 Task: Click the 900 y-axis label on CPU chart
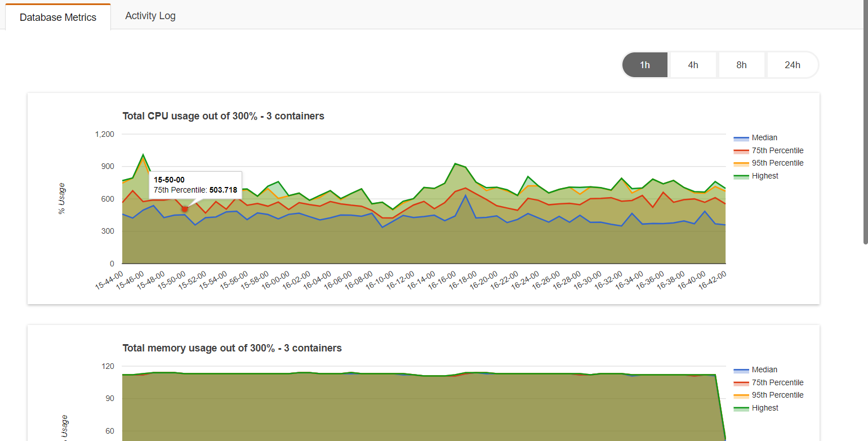108,166
